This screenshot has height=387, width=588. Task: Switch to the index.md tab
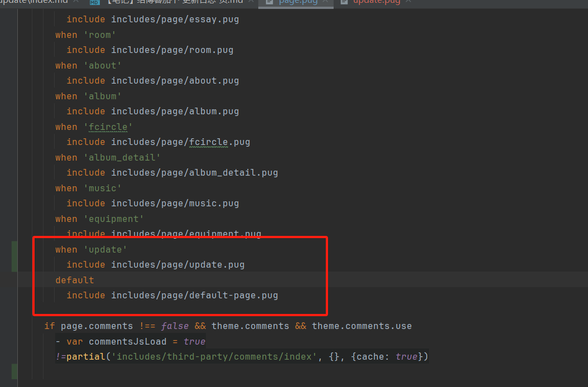click(x=33, y=2)
